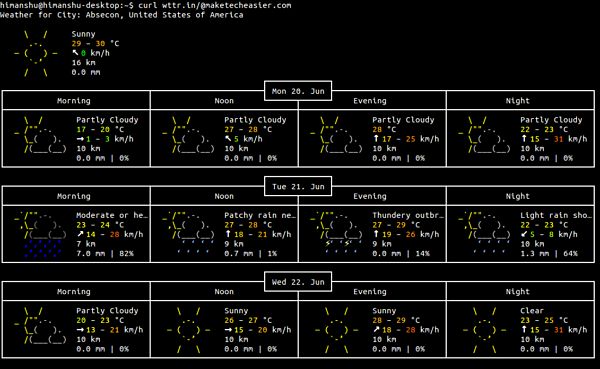Click the Noon header under Tue 21. Jun

224,196
